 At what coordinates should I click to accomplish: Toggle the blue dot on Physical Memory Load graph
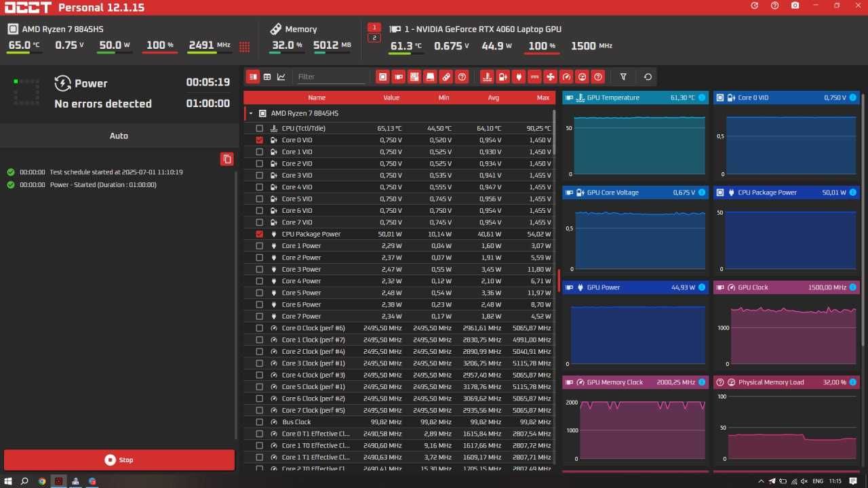tap(853, 382)
